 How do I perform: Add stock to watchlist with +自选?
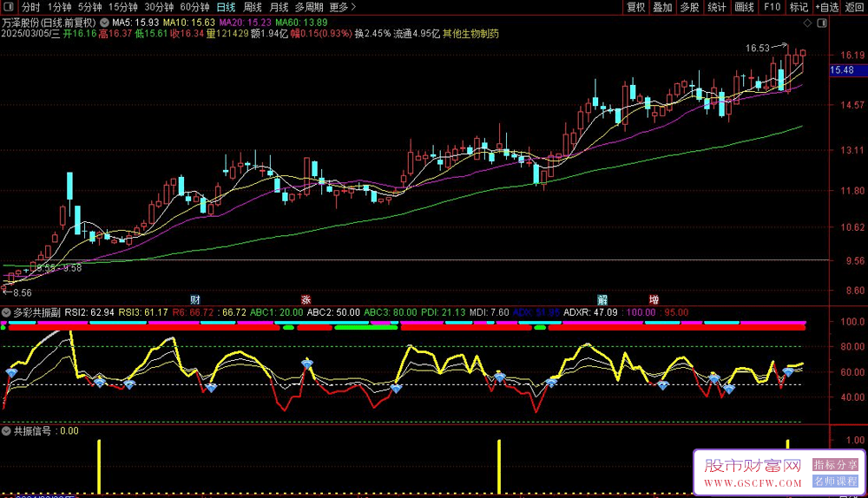click(826, 7)
